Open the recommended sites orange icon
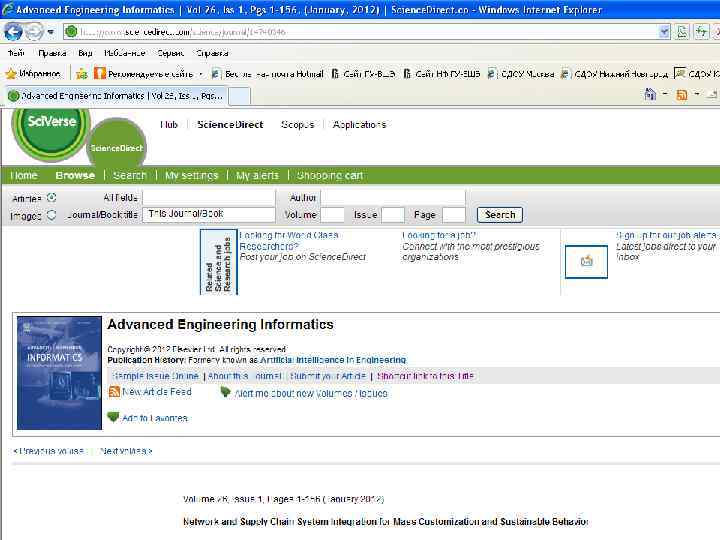Image resolution: width=720 pixels, height=540 pixels. pos(99,73)
